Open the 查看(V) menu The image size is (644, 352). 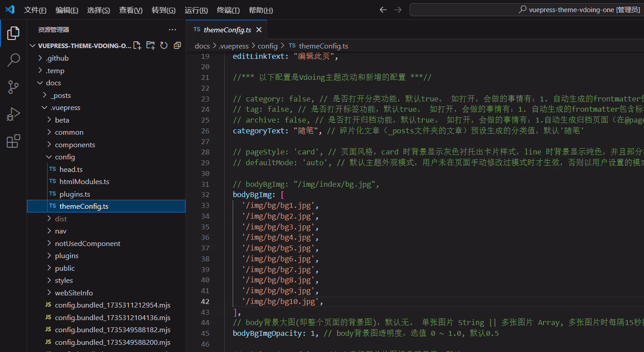[131, 10]
